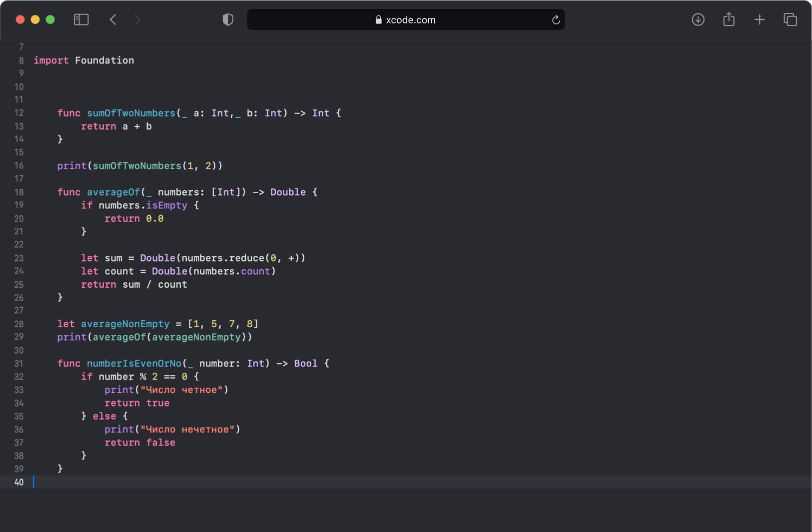Screen dimensions: 812x532
Task: Click 'numbers.count' on line 24
Action: (x=232, y=271)
